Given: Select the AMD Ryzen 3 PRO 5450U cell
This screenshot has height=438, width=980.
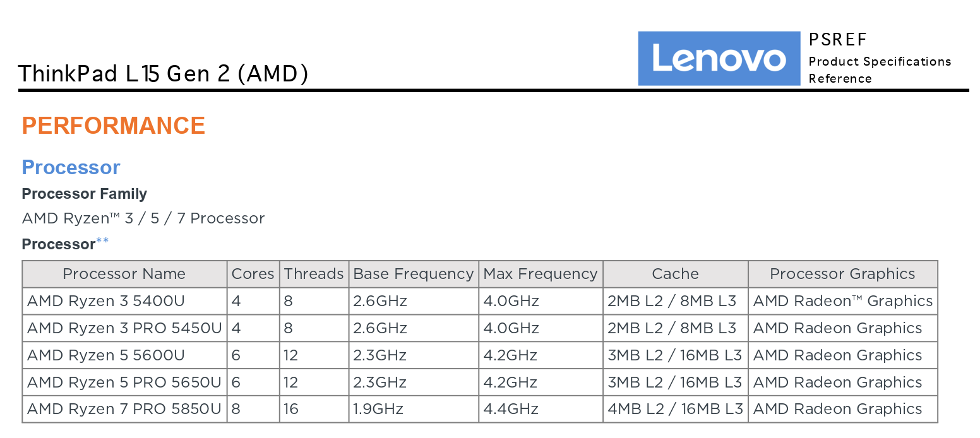Looking at the screenshot, I should coord(124,328).
